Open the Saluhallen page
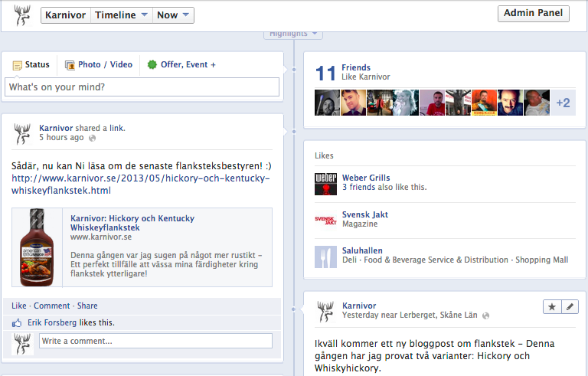Screen dimensions: 588x376 click(x=362, y=250)
